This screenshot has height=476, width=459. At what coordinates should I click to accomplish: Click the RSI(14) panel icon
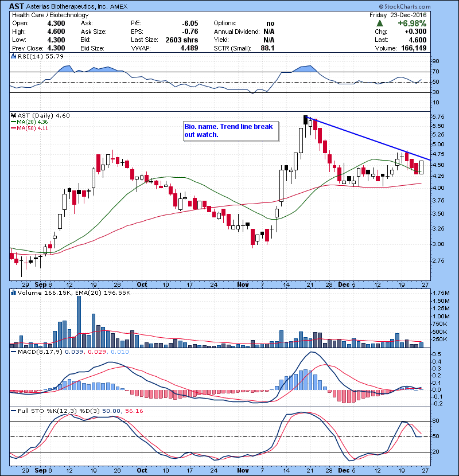tap(13, 56)
